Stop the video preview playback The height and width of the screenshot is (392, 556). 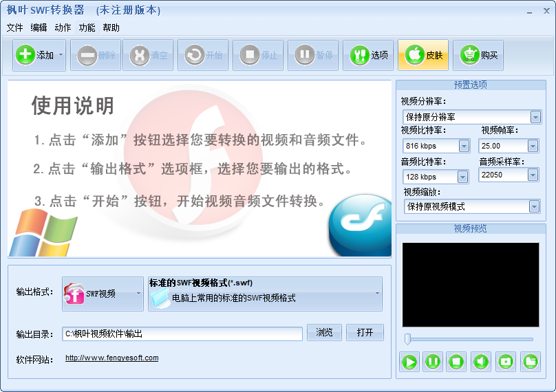[456, 362]
